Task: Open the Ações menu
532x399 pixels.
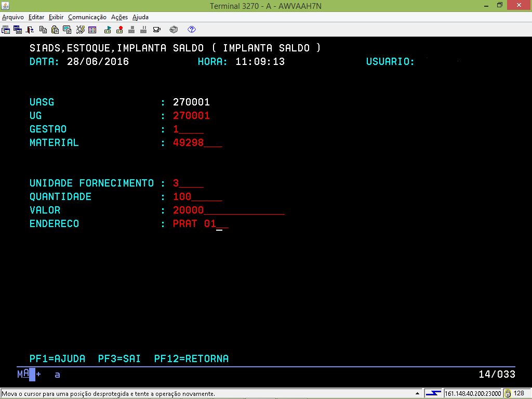Action: click(119, 17)
